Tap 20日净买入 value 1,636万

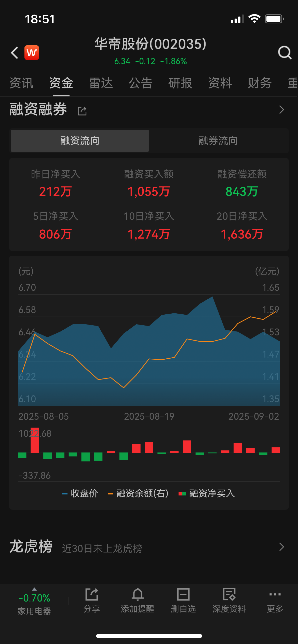pos(242,234)
